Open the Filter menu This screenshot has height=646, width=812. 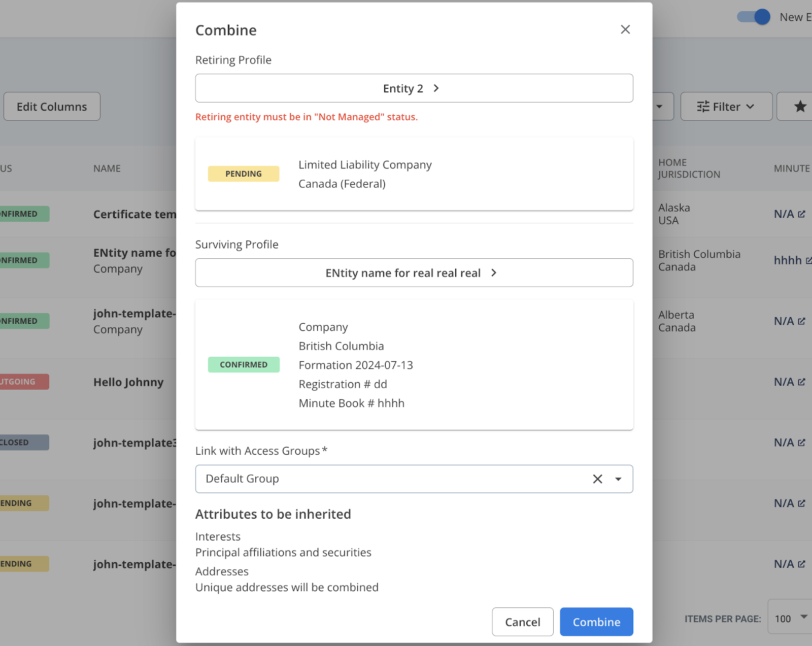(x=726, y=107)
